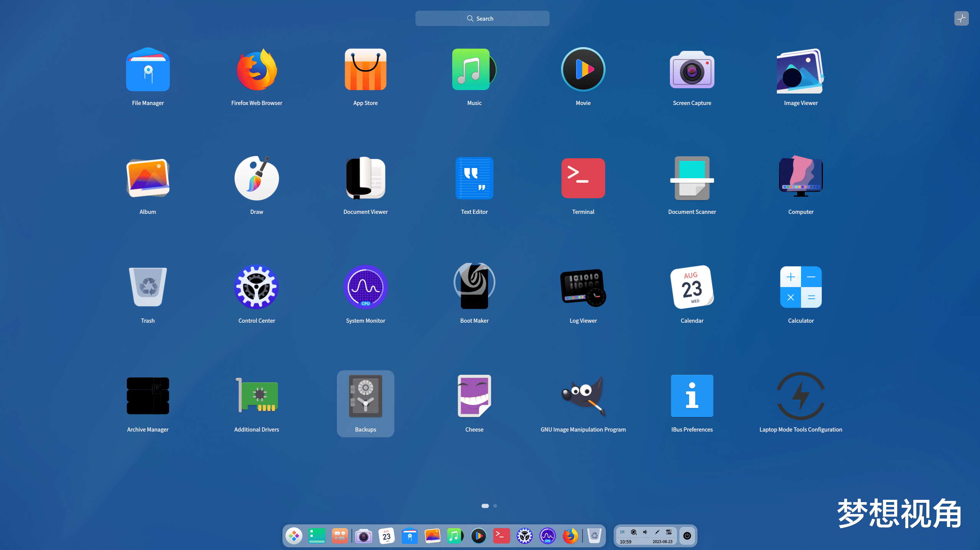Open the Log Viewer icon

pyautogui.click(x=583, y=287)
